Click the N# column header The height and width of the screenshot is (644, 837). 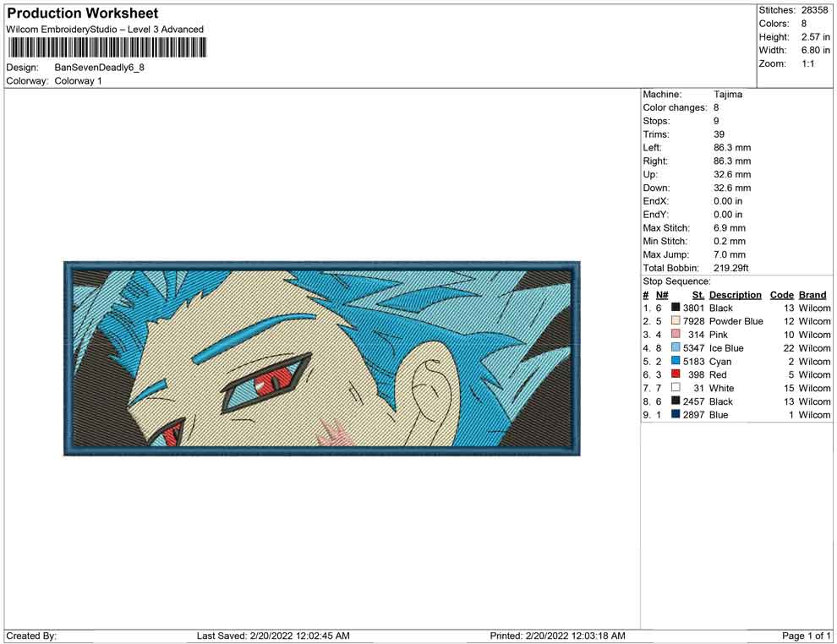pos(662,295)
